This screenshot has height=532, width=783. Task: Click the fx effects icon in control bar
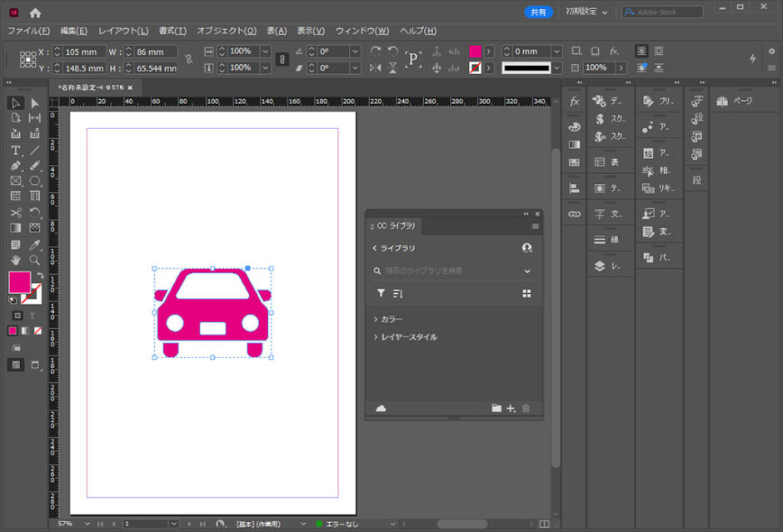(x=614, y=51)
